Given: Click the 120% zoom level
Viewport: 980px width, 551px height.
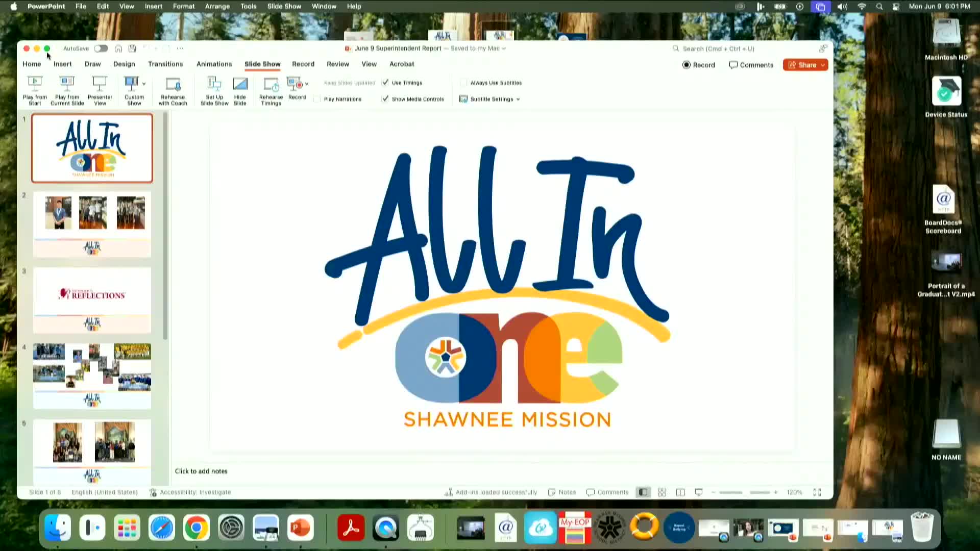Looking at the screenshot, I should pos(794,492).
